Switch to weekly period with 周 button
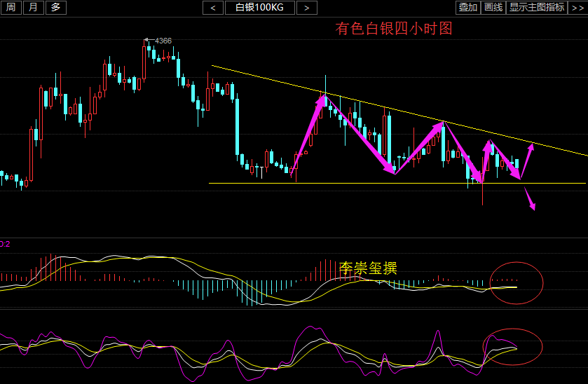This screenshot has width=588, height=384. coord(11,8)
